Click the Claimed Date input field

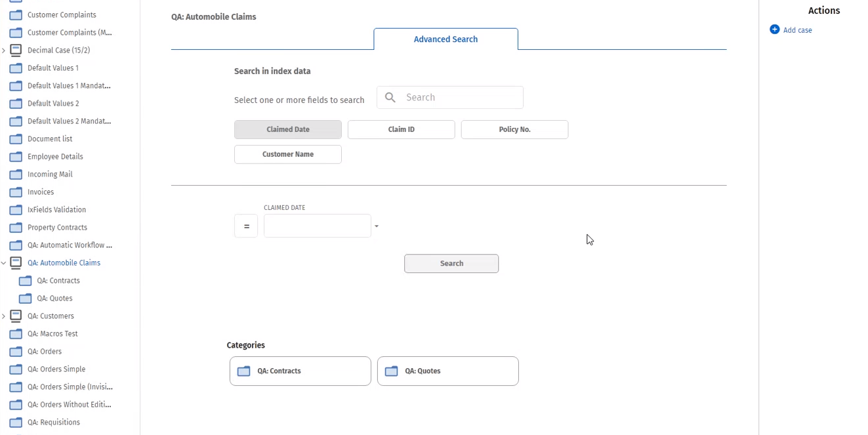tap(317, 226)
